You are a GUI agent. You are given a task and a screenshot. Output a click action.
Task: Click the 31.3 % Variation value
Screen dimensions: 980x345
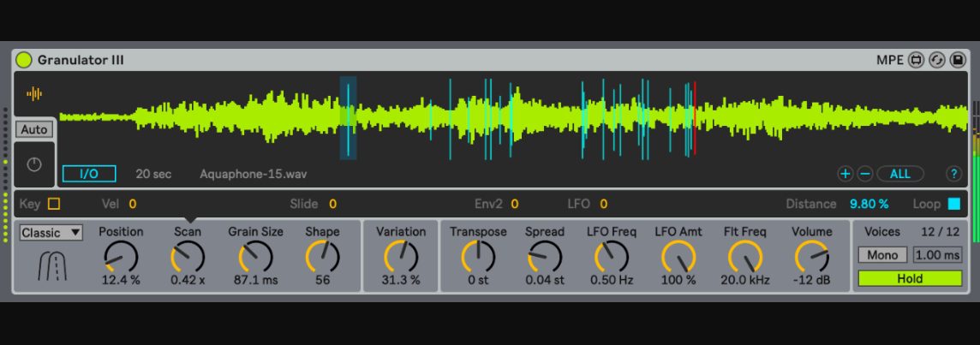(x=401, y=280)
